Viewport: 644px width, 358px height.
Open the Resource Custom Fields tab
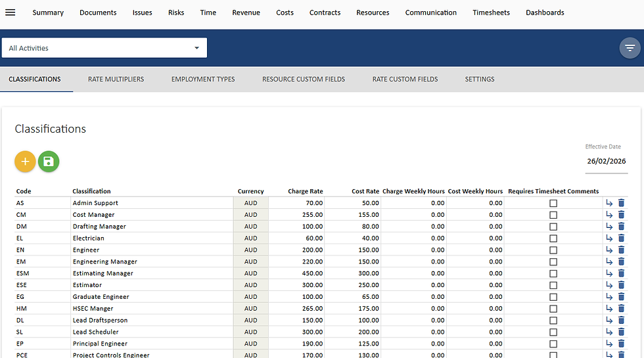coord(304,79)
